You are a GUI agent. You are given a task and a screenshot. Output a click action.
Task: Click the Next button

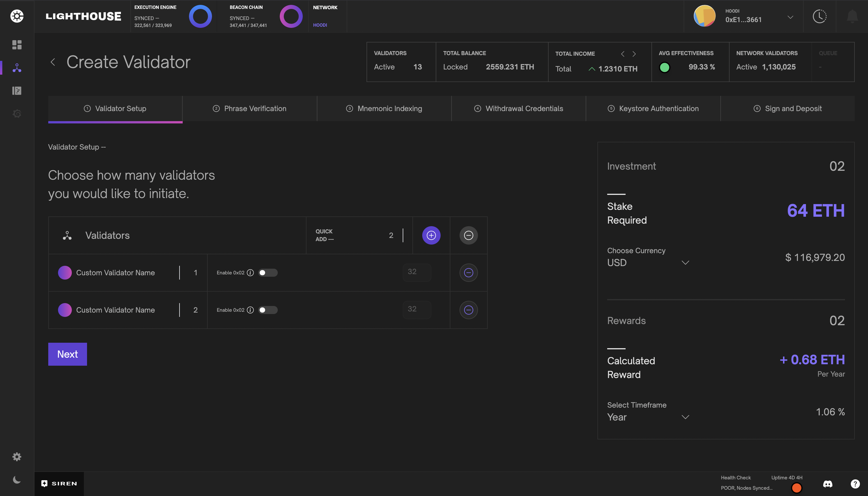click(x=67, y=354)
